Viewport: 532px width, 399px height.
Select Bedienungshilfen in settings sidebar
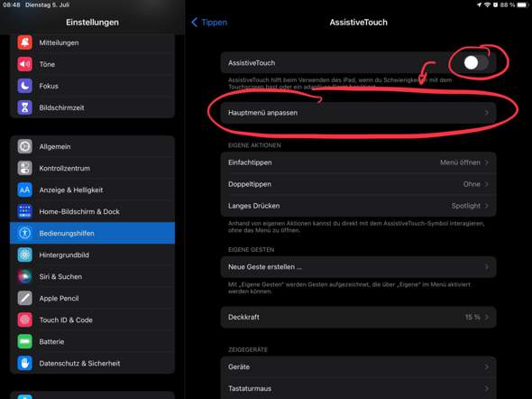click(92, 233)
